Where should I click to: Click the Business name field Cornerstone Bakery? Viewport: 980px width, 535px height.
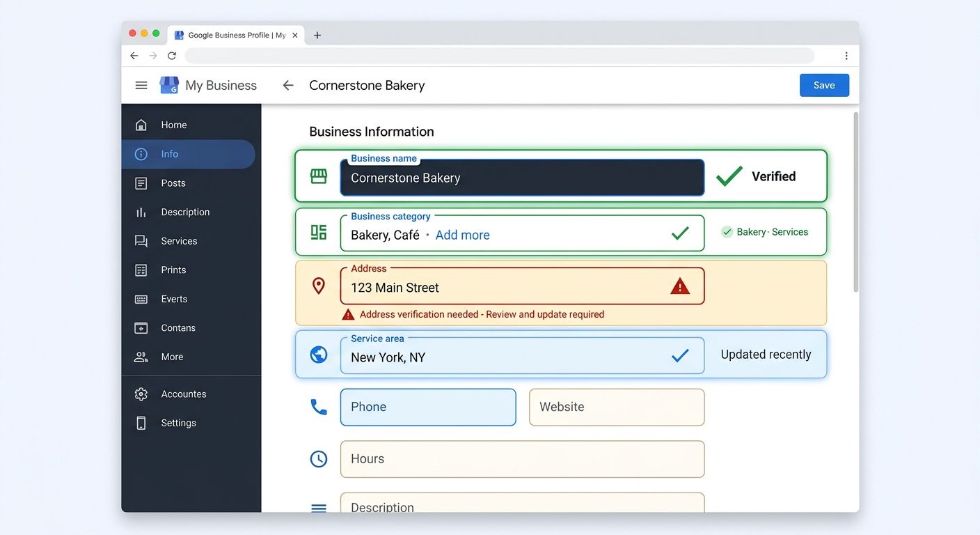click(522, 178)
